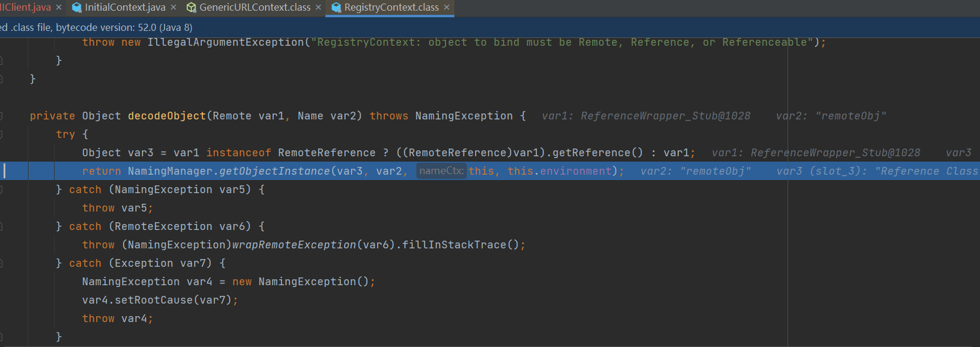
Task: Close the IIClient.java tab
Action: (x=59, y=7)
